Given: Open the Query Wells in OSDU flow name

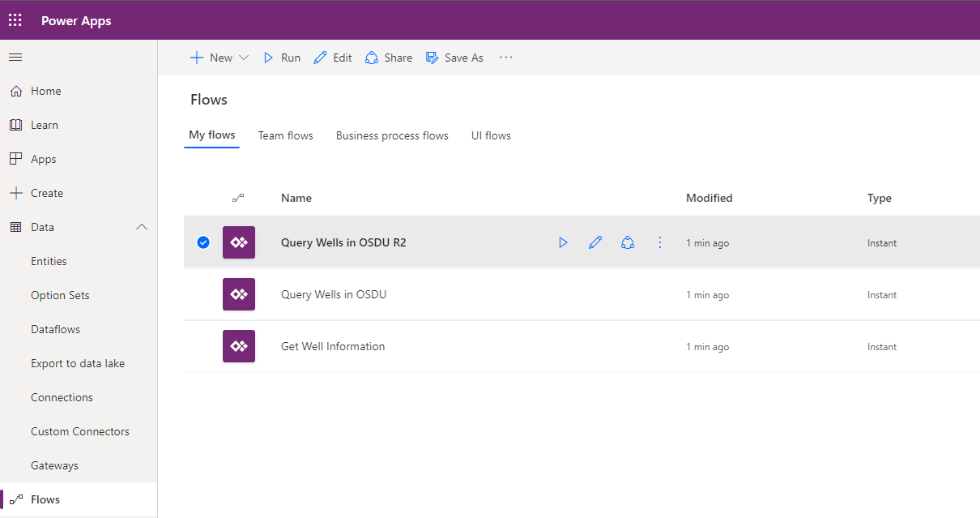Looking at the screenshot, I should (x=334, y=294).
